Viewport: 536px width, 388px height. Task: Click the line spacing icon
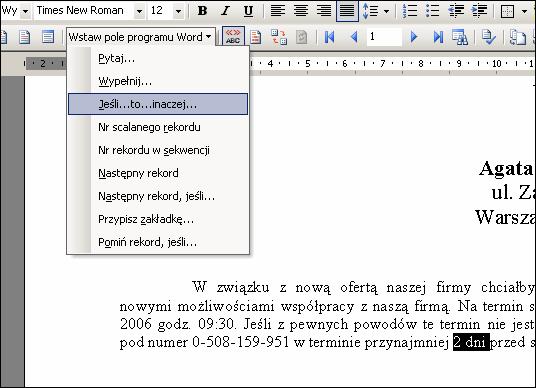[370, 11]
